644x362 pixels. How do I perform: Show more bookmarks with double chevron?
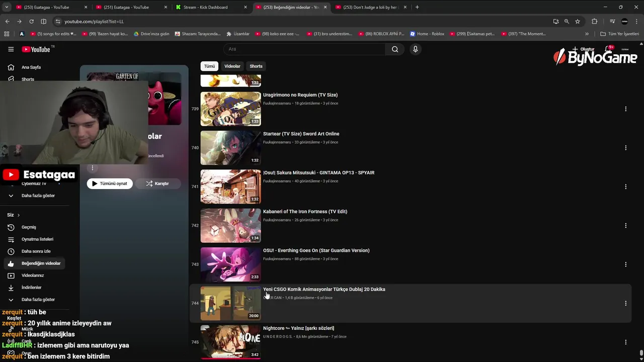point(587,34)
